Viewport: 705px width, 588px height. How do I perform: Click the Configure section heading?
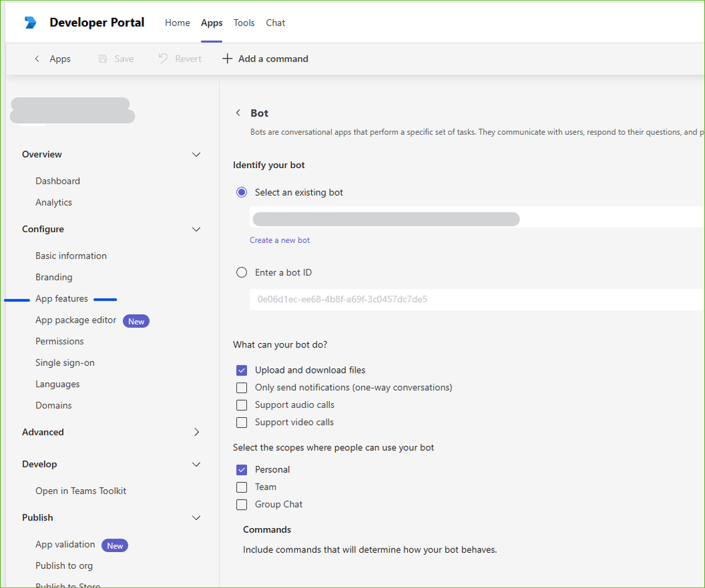43,229
